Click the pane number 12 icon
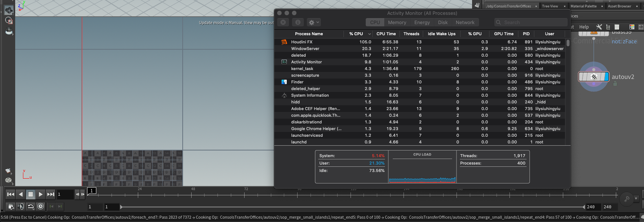This screenshot has height=222, width=644. click(x=477, y=5)
